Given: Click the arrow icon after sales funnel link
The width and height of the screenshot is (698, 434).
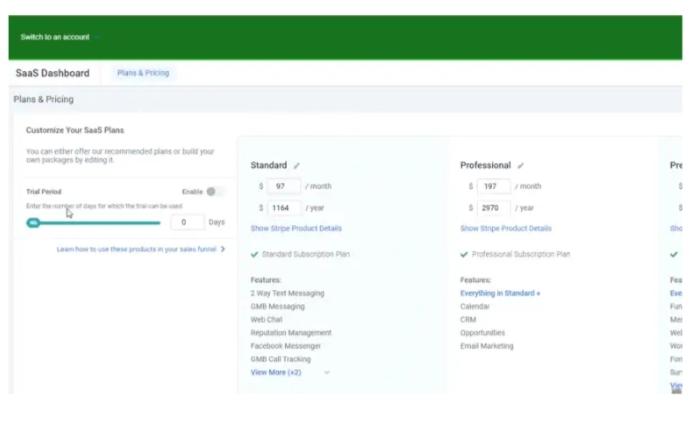Looking at the screenshot, I should 223,249.
